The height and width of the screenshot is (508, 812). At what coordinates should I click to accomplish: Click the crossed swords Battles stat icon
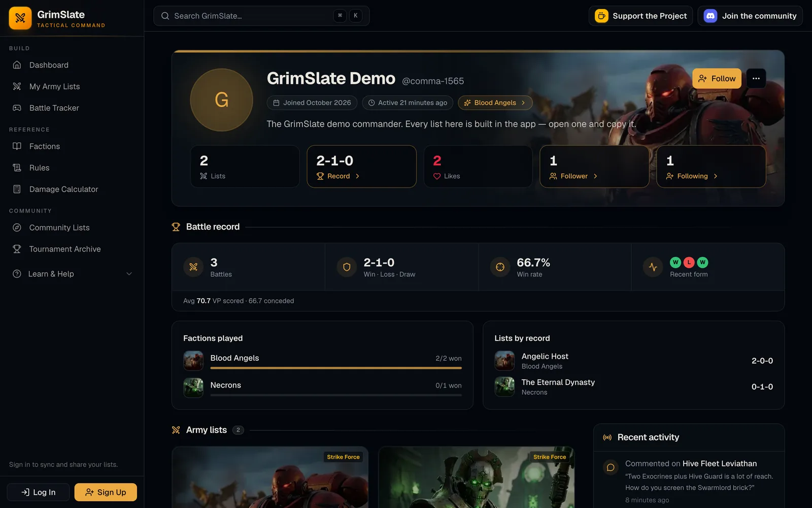[193, 267]
